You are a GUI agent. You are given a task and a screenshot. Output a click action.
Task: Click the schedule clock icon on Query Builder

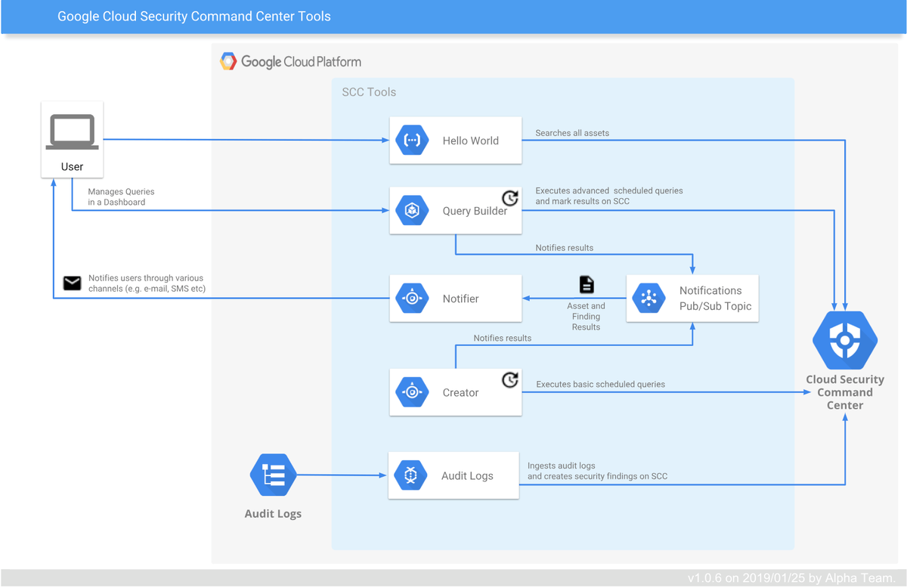click(x=510, y=198)
